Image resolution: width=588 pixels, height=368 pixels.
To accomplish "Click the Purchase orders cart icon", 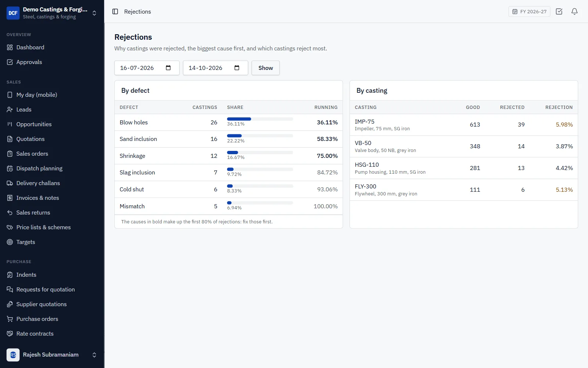I will [x=10, y=319].
